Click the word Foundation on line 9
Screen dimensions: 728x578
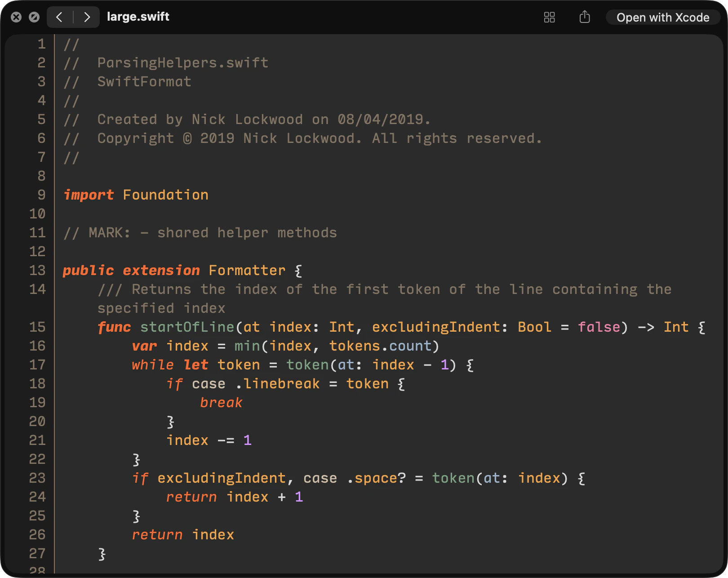point(165,195)
